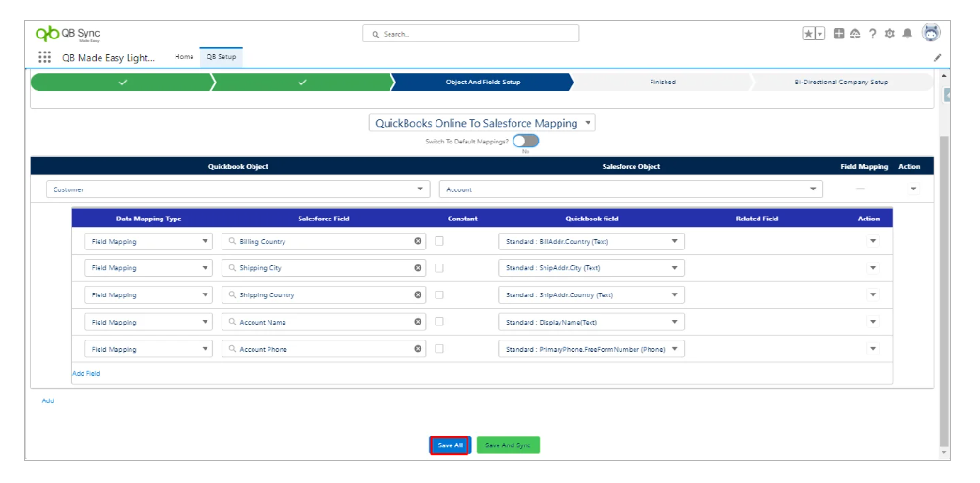Screen dimensions: 980x483
Task: Click the Favorites star icon
Action: (808, 34)
